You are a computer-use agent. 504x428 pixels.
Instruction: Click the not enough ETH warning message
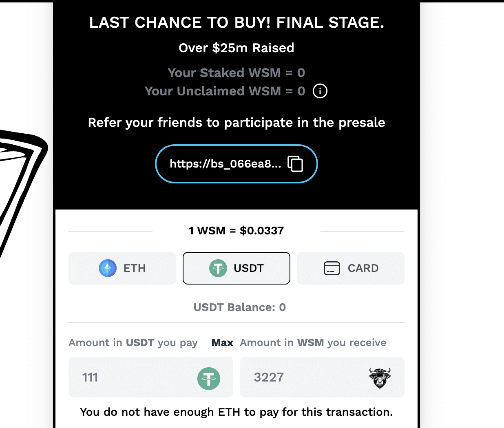pyautogui.click(x=237, y=412)
